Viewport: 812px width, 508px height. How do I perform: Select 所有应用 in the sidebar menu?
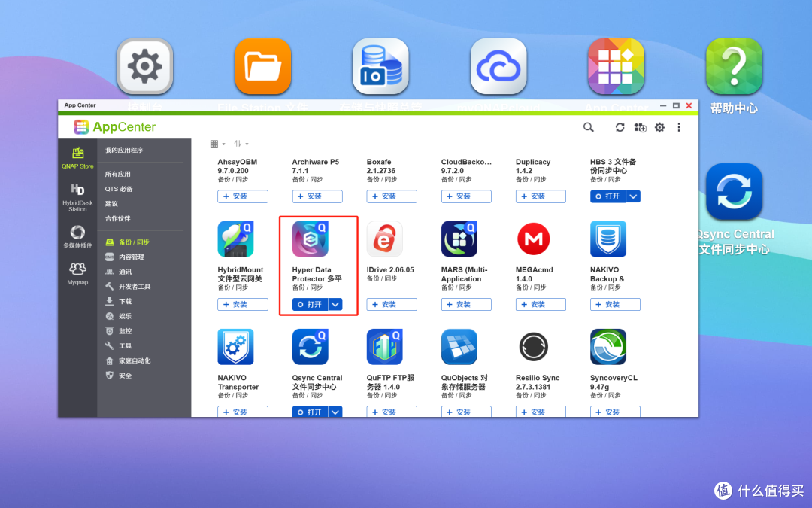tap(118, 174)
